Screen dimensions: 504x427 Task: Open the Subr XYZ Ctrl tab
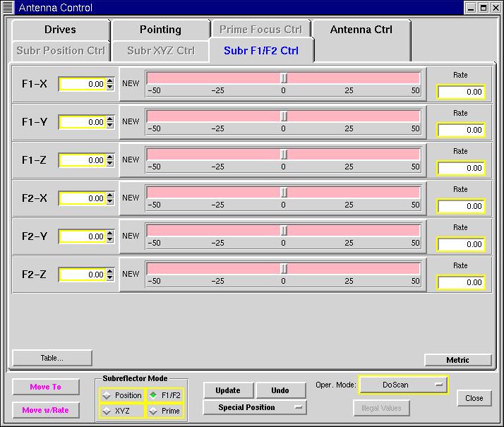[161, 51]
